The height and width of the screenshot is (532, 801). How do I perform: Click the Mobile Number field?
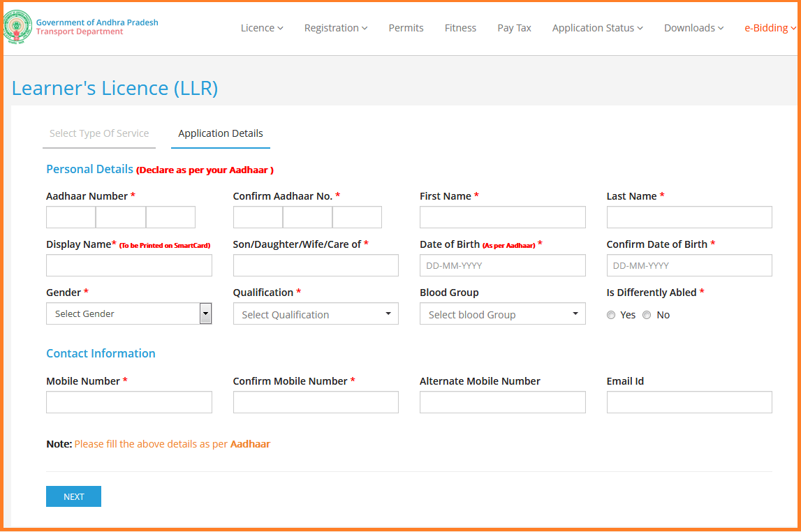(x=129, y=402)
